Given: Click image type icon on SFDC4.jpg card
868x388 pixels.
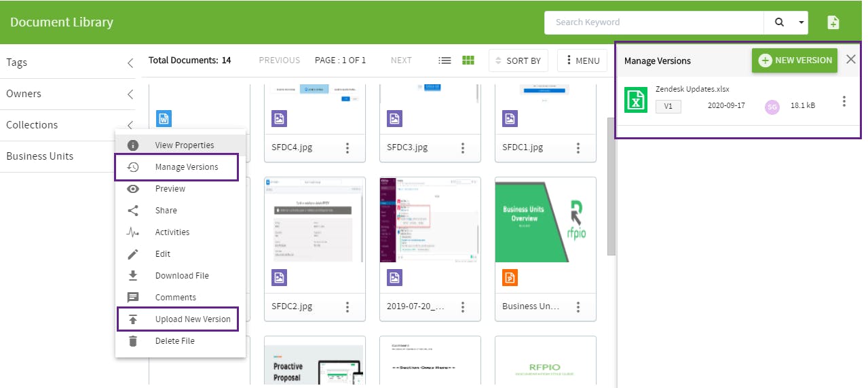Looking at the screenshot, I should click(x=280, y=119).
